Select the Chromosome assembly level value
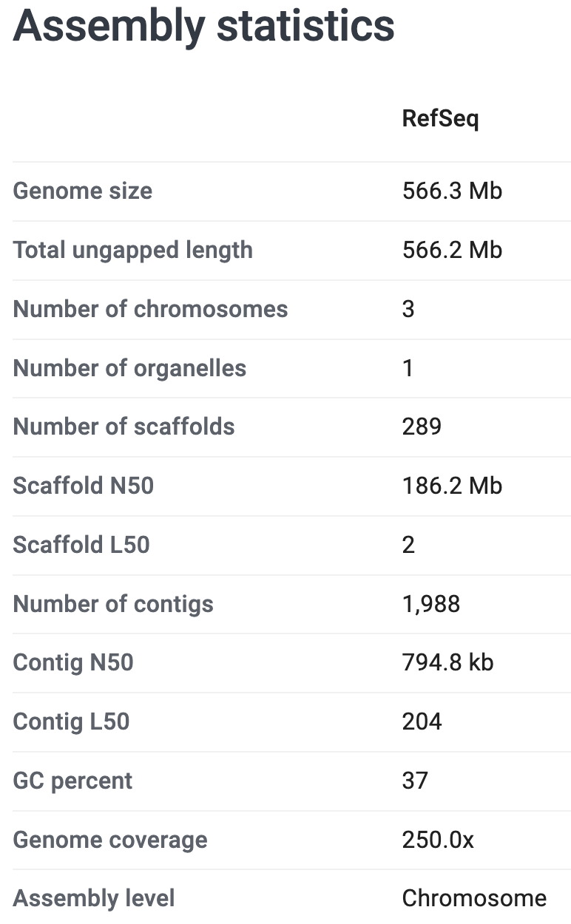 pyautogui.click(x=474, y=898)
